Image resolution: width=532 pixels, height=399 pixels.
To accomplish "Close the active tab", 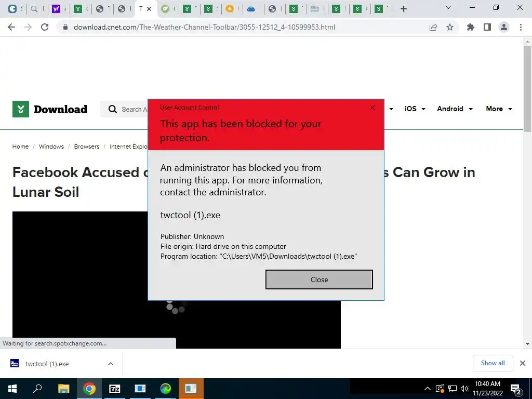I will point(149,9).
